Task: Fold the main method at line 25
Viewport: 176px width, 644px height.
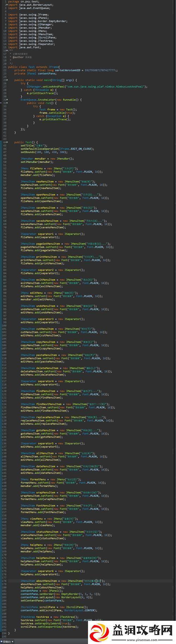Action: pyautogui.click(x=7, y=80)
